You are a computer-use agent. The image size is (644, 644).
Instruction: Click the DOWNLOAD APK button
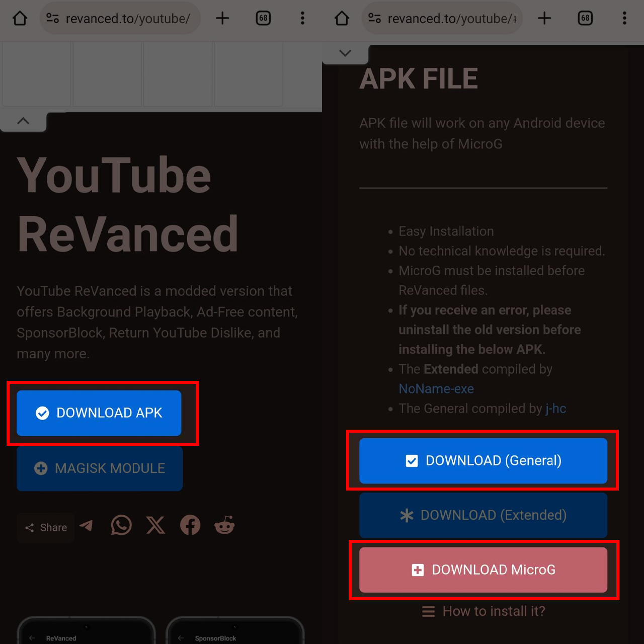(99, 413)
